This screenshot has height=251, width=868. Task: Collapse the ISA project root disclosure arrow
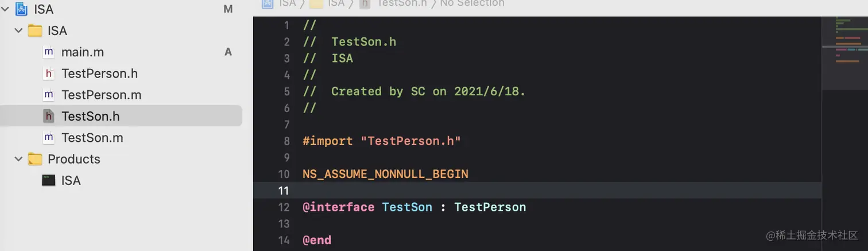click(6, 9)
